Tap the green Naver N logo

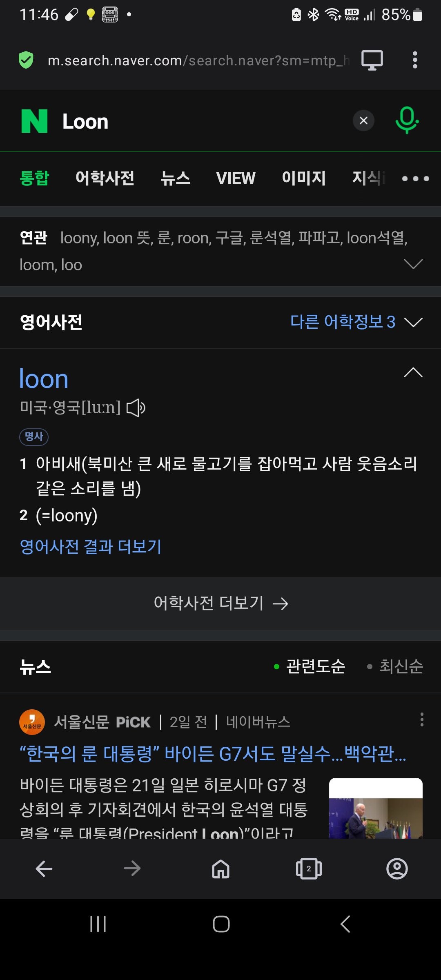coord(34,121)
